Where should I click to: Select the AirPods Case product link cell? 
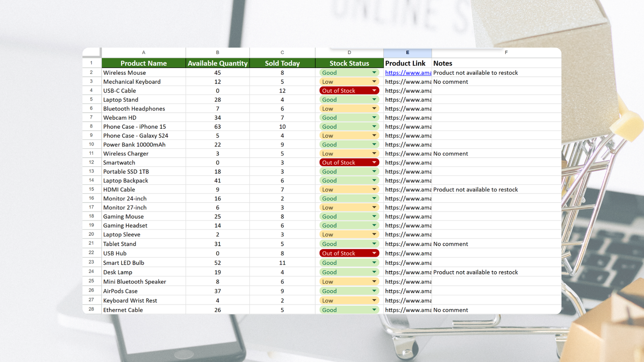(x=408, y=291)
